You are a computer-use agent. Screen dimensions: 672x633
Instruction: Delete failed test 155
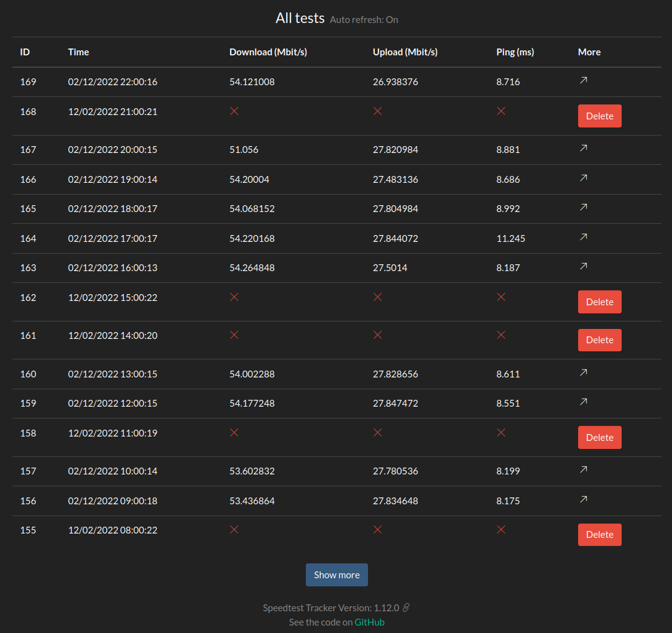(599, 534)
